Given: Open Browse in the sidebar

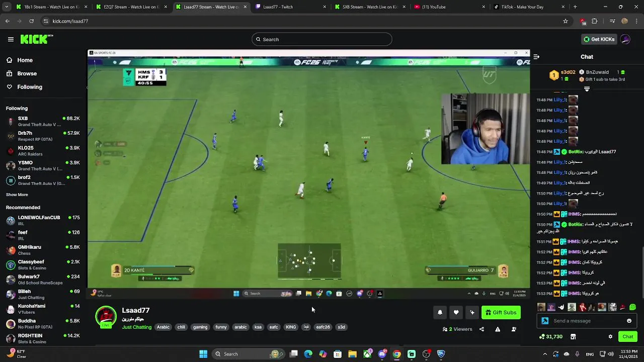Looking at the screenshot, I should (27, 73).
